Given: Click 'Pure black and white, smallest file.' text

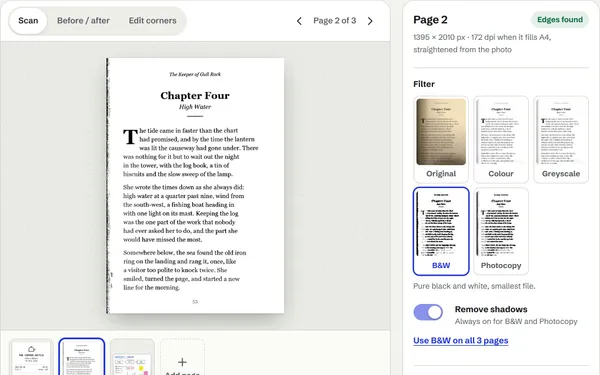Looking at the screenshot, I should click(x=474, y=286).
